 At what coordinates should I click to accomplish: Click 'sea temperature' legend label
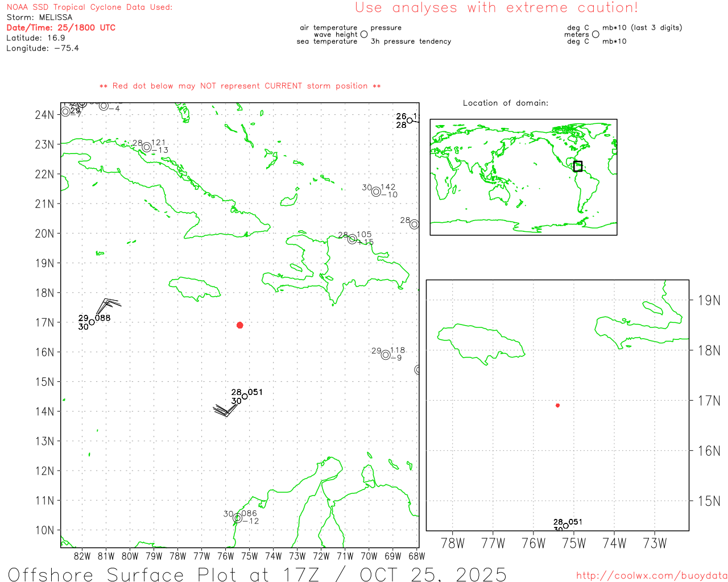(x=327, y=41)
